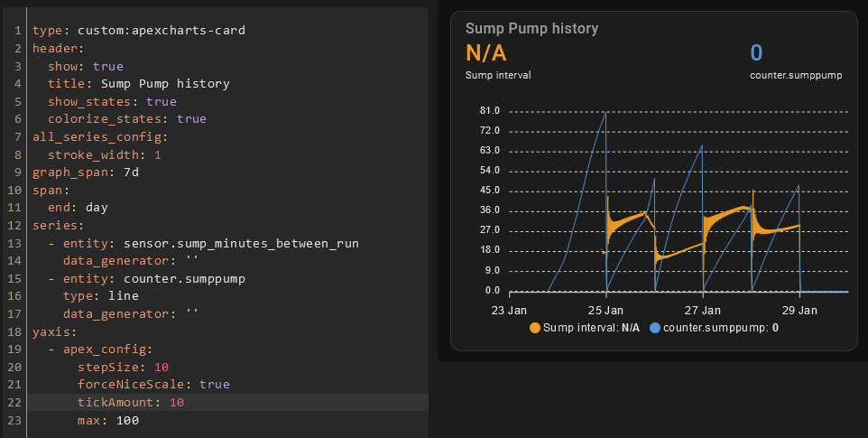The width and height of the screenshot is (868, 438).
Task: Click the 81.0 y-axis label
Action: point(491,111)
